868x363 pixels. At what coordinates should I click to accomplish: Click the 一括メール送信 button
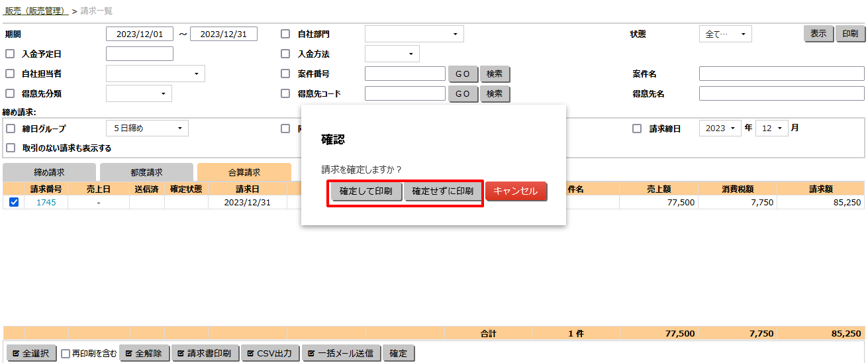coord(342,354)
